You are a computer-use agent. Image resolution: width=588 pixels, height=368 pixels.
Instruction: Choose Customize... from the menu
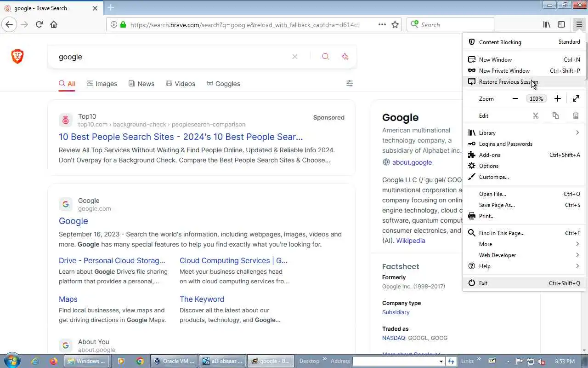[x=524, y=177]
